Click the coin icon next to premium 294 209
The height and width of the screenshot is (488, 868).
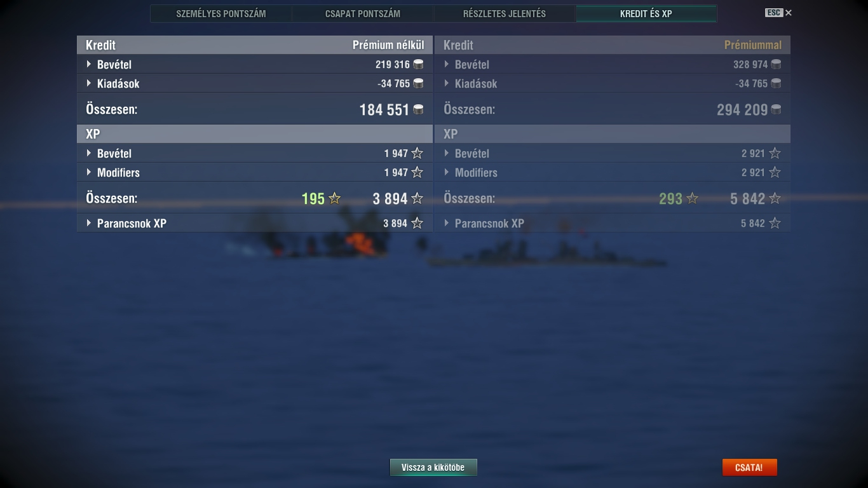point(776,109)
